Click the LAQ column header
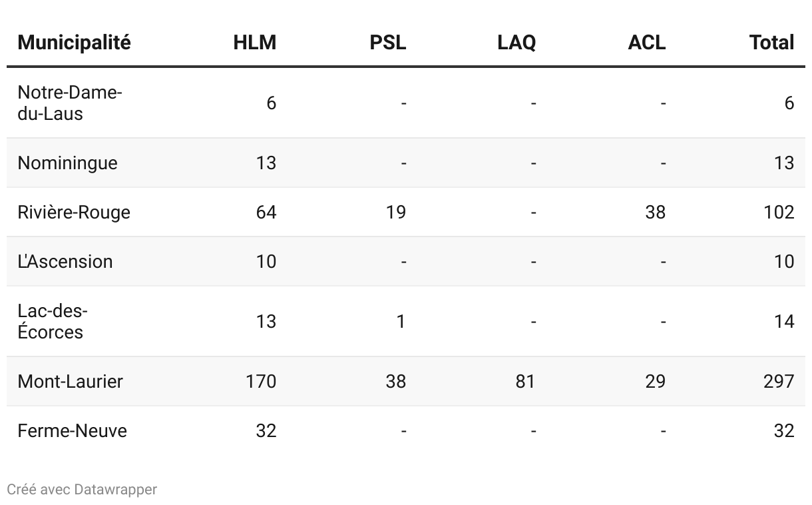 pos(516,43)
